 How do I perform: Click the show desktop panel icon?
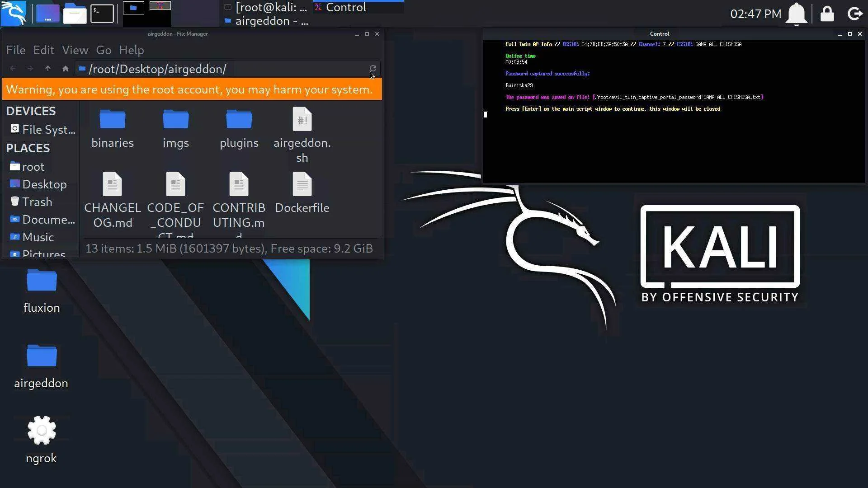[x=47, y=14]
